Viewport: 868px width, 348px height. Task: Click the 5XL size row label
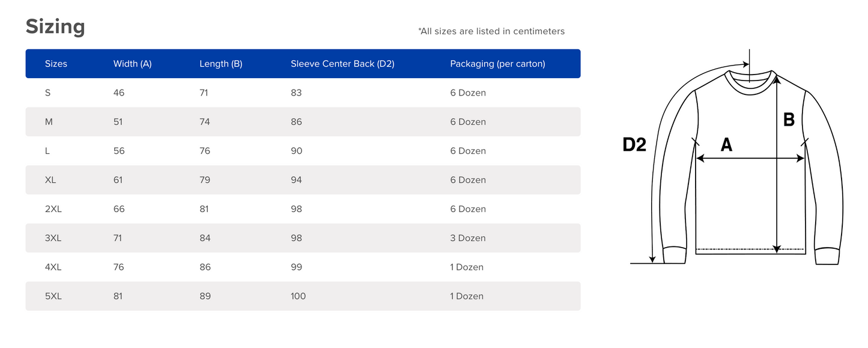click(x=53, y=296)
